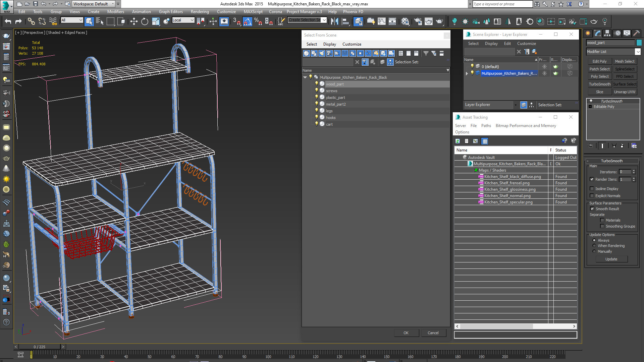Collapse Multipurpose_Kitchen_Bakers_Rack_Black tree node

tap(305, 77)
